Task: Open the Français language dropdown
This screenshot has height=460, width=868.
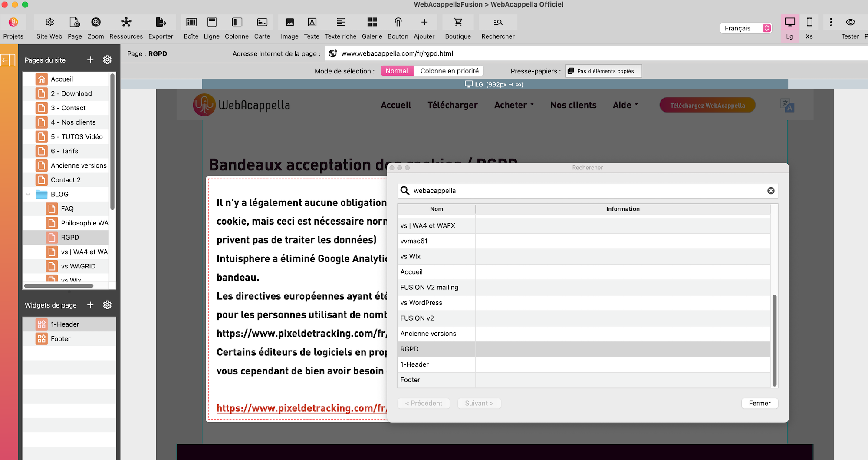Action: click(x=745, y=28)
